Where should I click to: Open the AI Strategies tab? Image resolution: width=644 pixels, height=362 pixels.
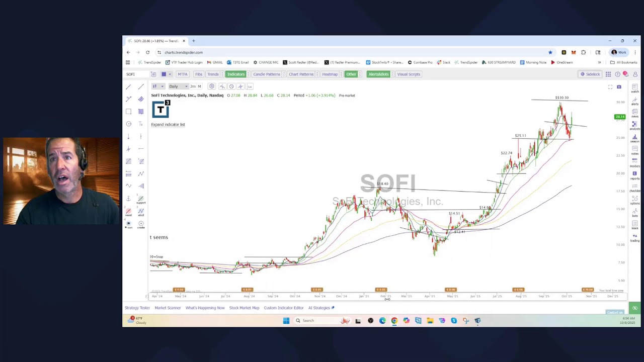coord(321,308)
